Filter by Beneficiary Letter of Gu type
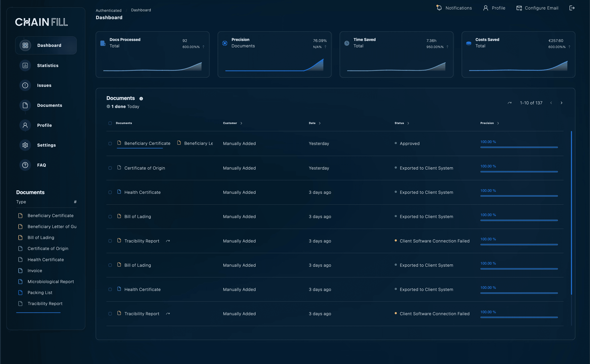This screenshot has width=590, height=364. [52, 227]
